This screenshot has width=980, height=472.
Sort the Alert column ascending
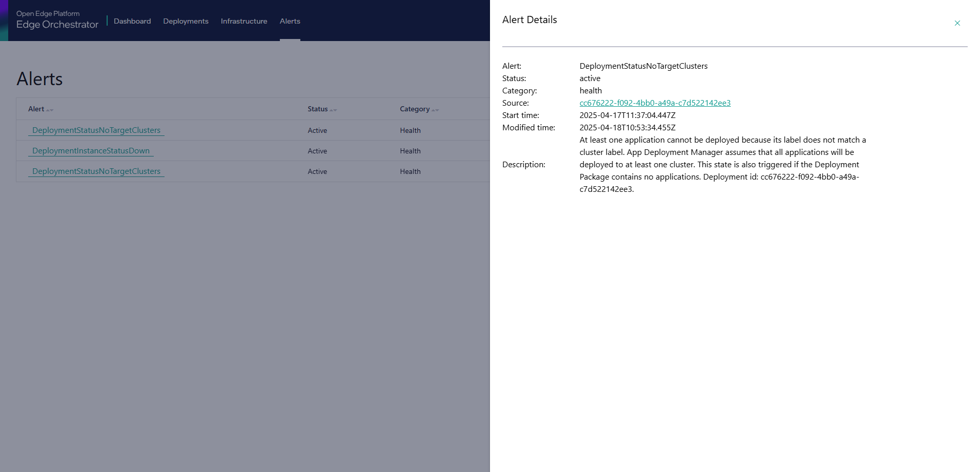(x=48, y=110)
